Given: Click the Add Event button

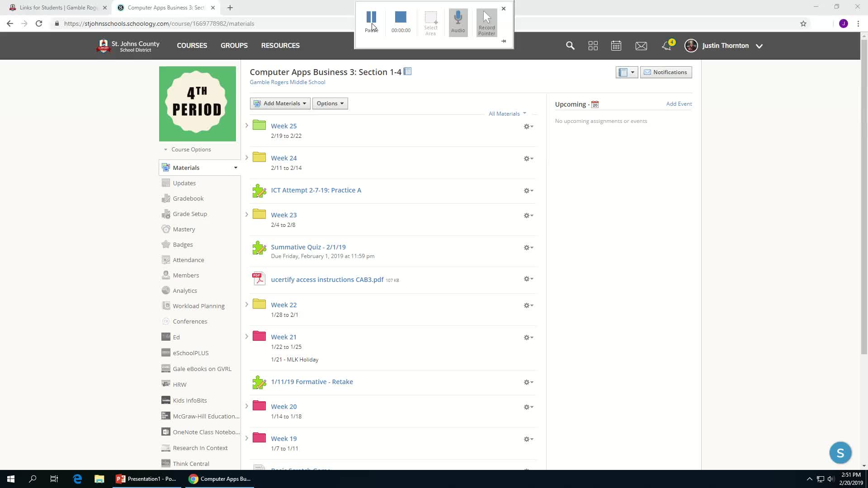Looking at the screenshot, I should pyautogui.click(x=679, y=103).
